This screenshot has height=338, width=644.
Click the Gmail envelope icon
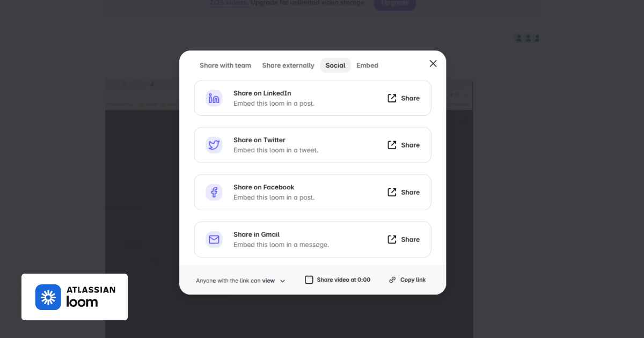click(x=214, y=239)
